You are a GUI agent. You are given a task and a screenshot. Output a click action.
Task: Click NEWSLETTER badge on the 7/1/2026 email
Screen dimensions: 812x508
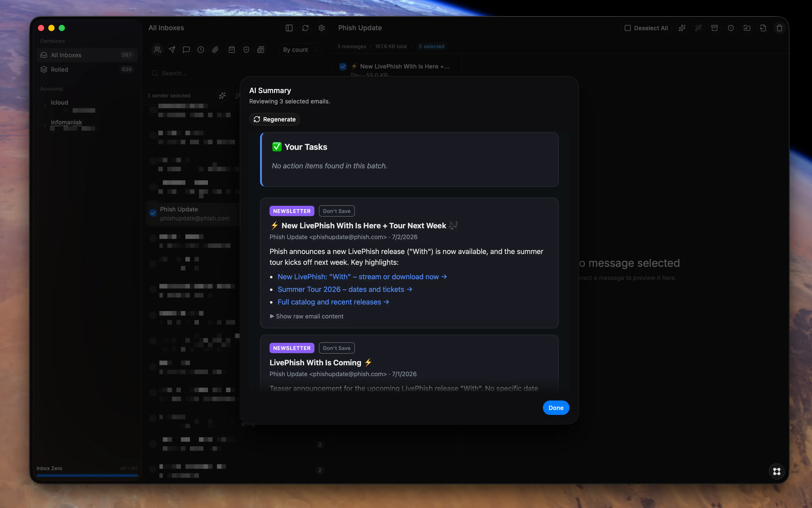[x=291, y=348]
